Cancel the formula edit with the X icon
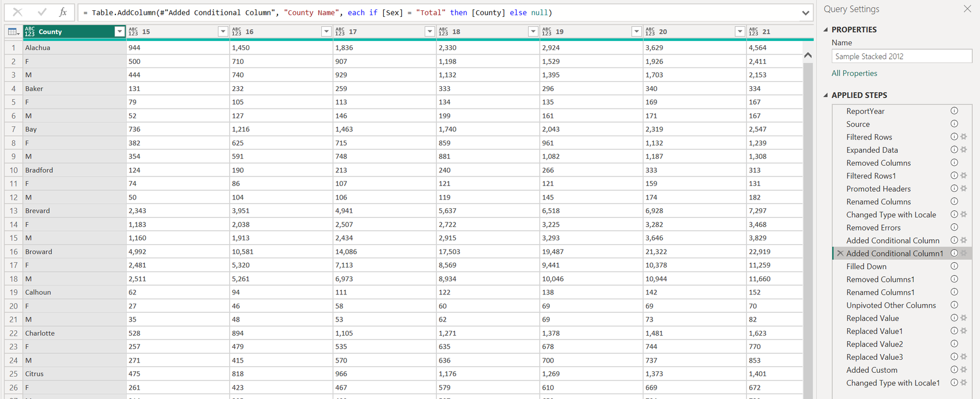The width and height of the screenshot is (980, 399). click(17, 12)
